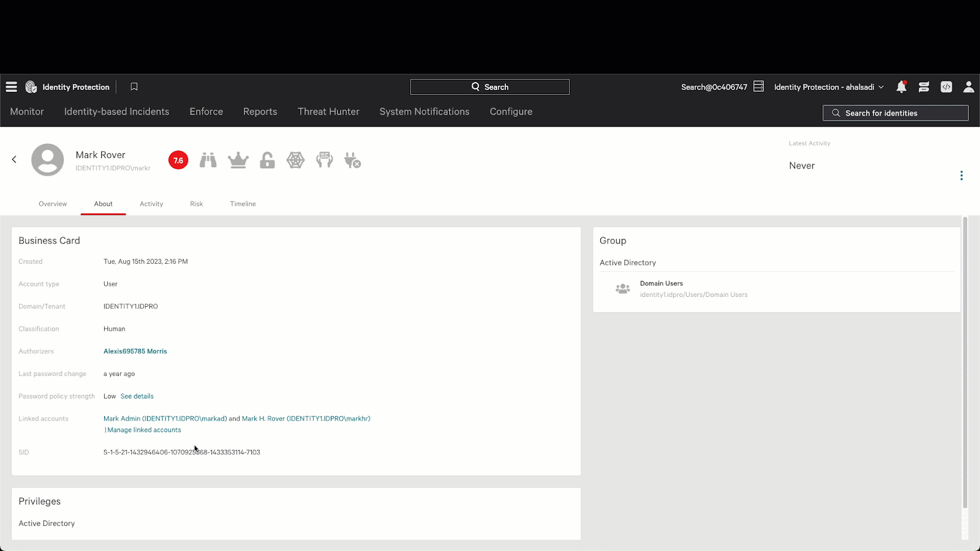980x551 pixels.
Task: Click the red 7.6 risk score badge
Action: (x=178, y=160)
